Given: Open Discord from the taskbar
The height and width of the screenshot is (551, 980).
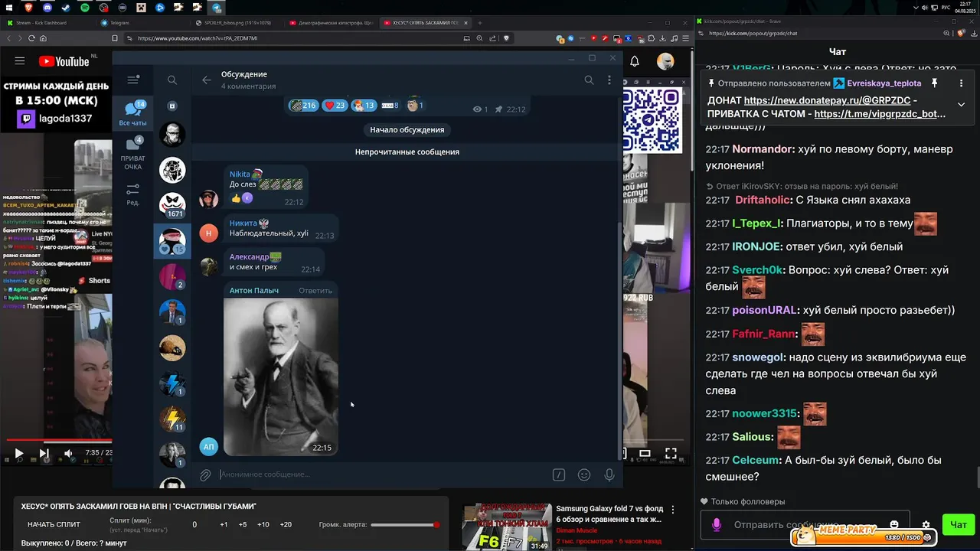Looking at the screenshot, I should 47,7.
